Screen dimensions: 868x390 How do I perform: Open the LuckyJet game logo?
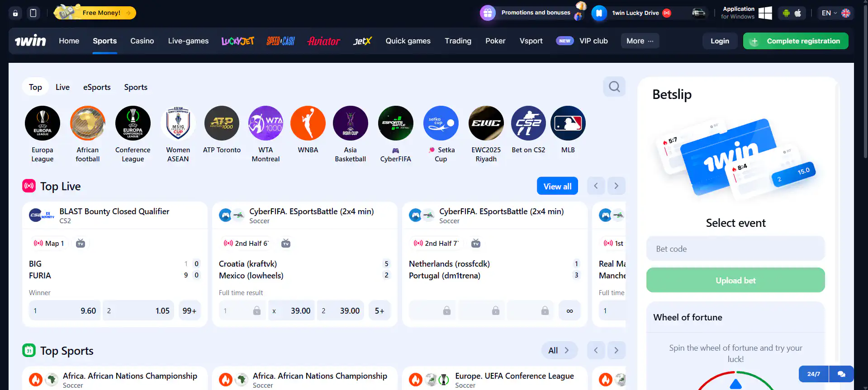(237, 41)
